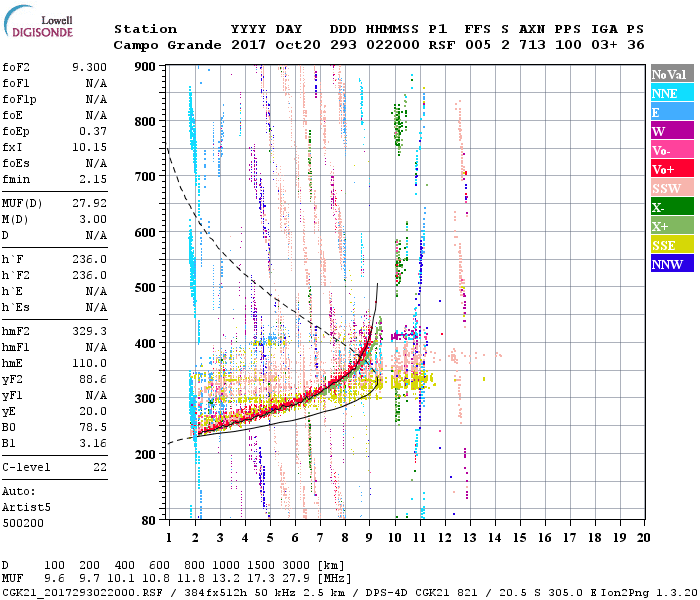Click the Vo+ red legend swatch
The image size is (700, 600).
click(672, 169)
